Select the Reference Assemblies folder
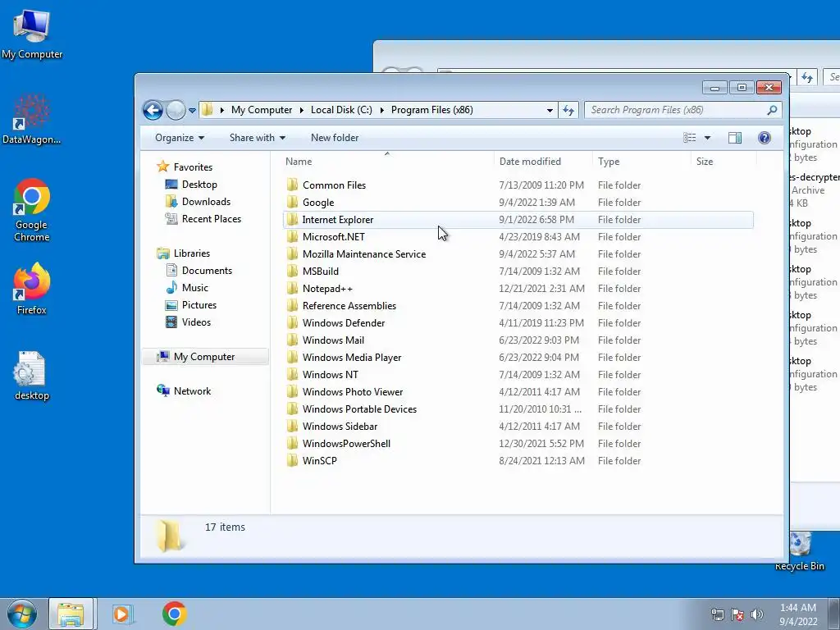This screenshot has height=630, width=840. (x=349, y=306)
